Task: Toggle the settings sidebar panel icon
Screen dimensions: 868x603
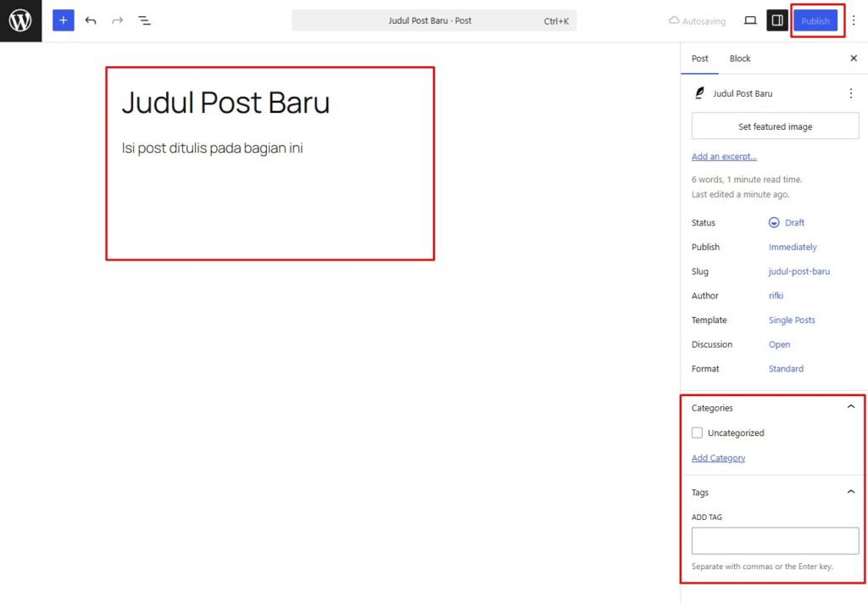Action: (777, 20)
